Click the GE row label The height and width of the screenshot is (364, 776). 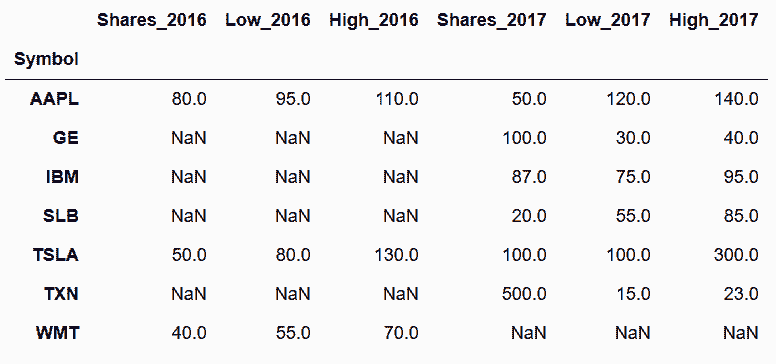click(66, 138)
